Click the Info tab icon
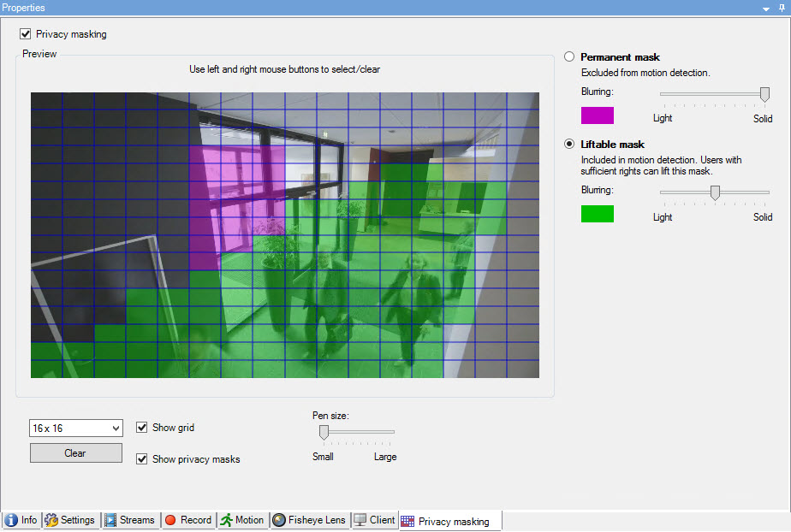This screenshot has width=791, height=532. click(11, 520)
